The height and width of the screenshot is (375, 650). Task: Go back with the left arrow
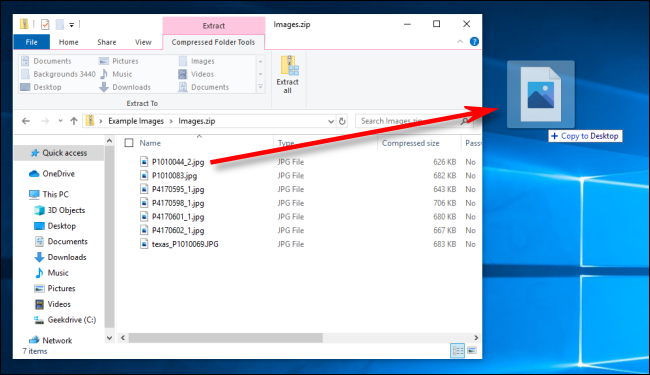(26, 121)
